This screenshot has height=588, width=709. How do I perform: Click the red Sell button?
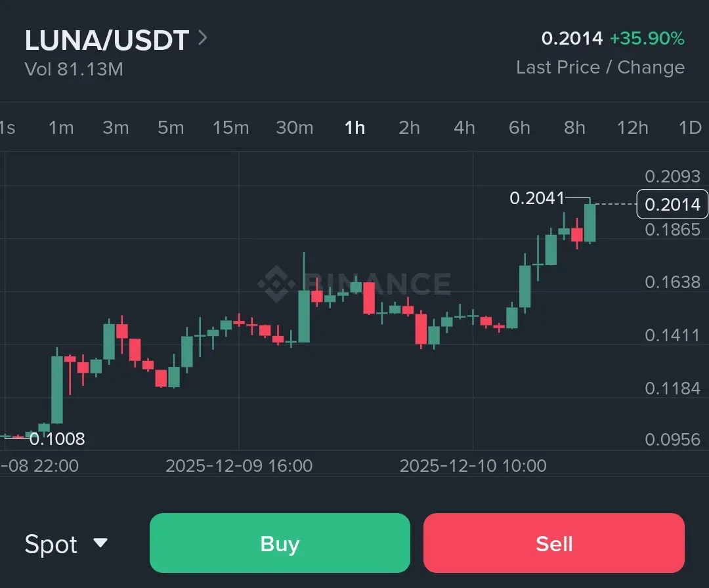[554, 543]
